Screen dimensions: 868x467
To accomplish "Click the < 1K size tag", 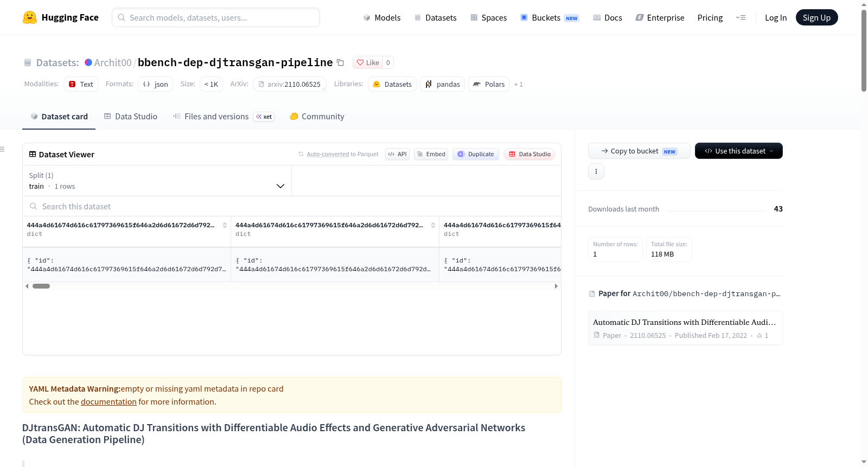I will pyautogui.click(x=212, y=84).
